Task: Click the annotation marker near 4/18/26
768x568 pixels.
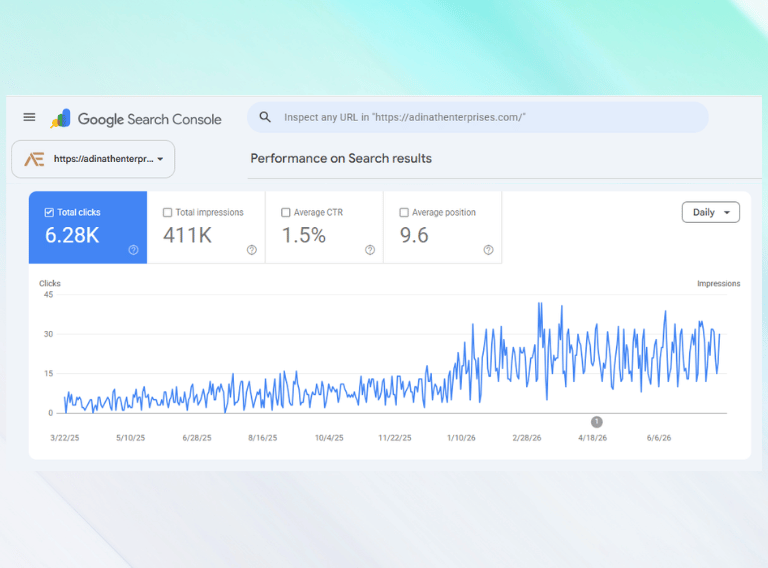Action: pyautogui.click(x=597, y=422)
